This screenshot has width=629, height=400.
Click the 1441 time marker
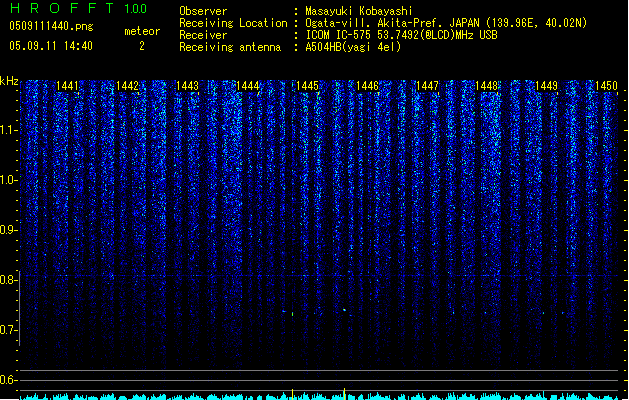tap(67, 86)
